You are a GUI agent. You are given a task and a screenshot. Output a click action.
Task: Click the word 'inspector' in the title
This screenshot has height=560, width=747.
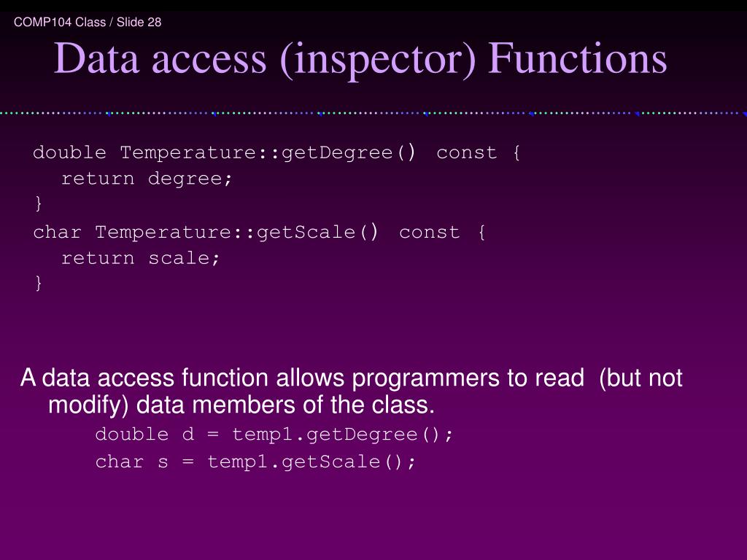click(x=379, y=60)
